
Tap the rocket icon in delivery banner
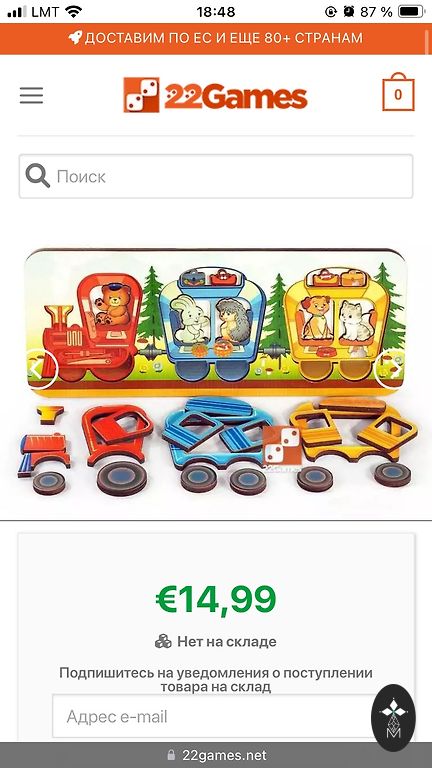tap(75, 38)
